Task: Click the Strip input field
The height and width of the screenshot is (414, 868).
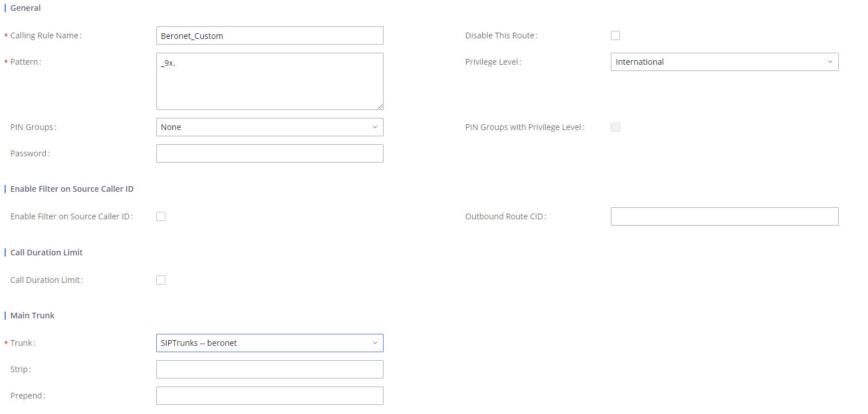Action: [x=269, y=369]
